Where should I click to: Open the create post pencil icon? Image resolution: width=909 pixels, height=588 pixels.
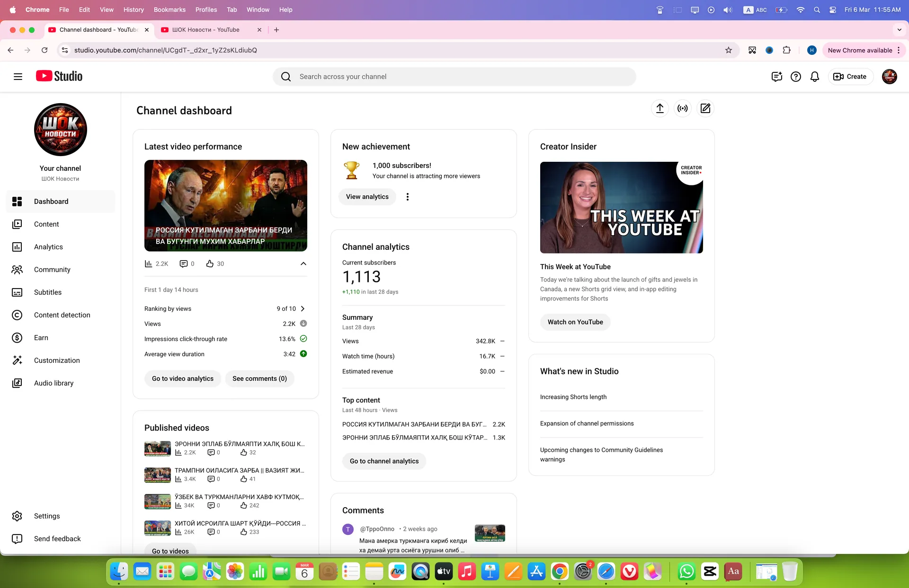click(705, 108)
